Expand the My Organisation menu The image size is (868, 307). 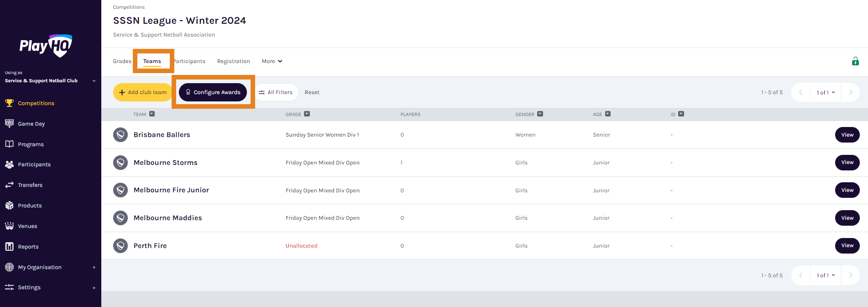click(x=94, y=267)
